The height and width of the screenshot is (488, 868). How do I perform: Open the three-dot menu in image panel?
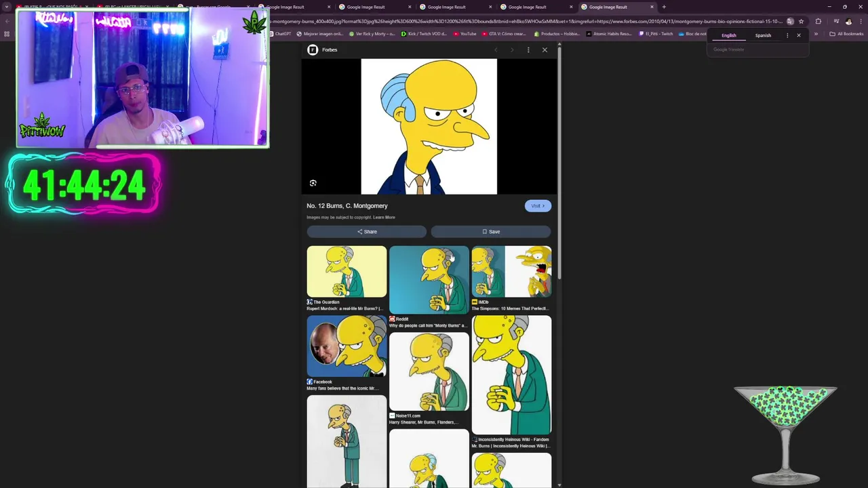528,49
